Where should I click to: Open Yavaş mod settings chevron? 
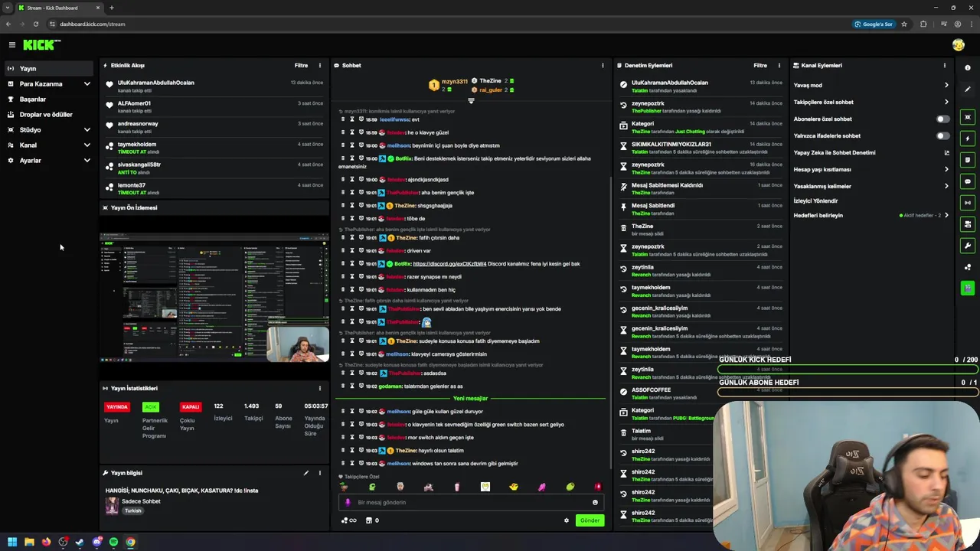(x=946, y=86)
